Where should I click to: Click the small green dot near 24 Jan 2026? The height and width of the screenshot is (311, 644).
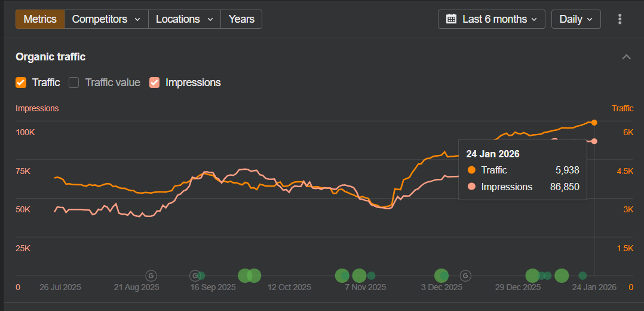[x=582, y=276]
